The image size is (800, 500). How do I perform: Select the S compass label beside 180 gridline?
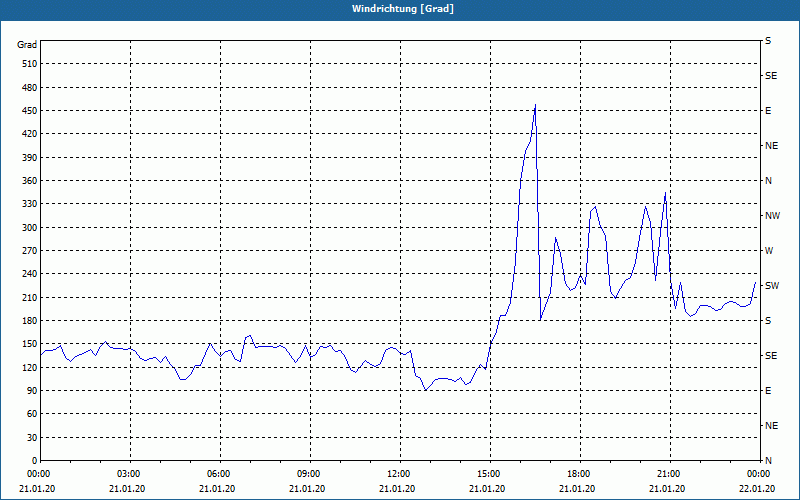click(x=768, y=321)
